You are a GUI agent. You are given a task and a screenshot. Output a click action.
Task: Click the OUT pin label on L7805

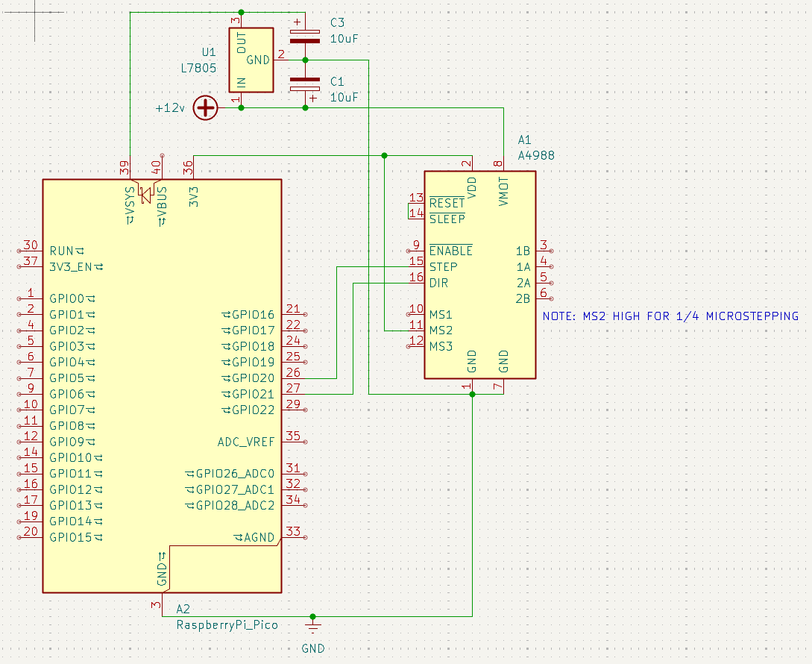pos(242,43)
